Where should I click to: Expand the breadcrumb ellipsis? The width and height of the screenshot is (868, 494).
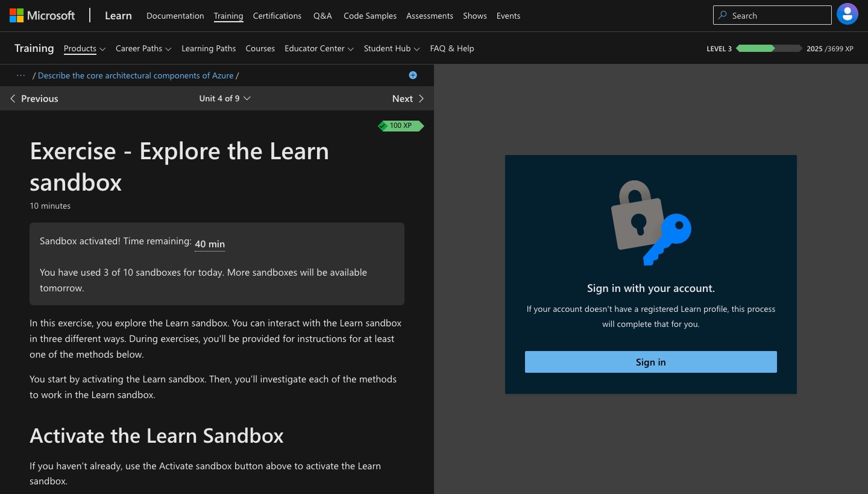tap(21, 75)
